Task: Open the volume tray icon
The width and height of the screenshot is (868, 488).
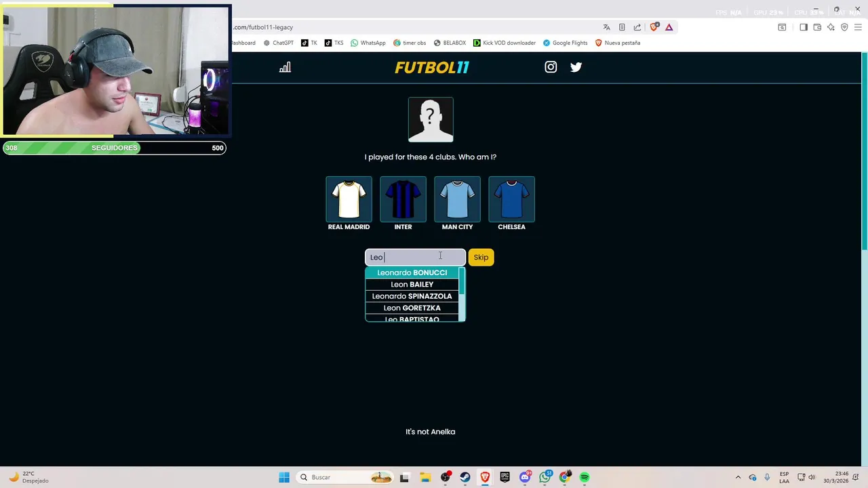Action: pos(812,477)
